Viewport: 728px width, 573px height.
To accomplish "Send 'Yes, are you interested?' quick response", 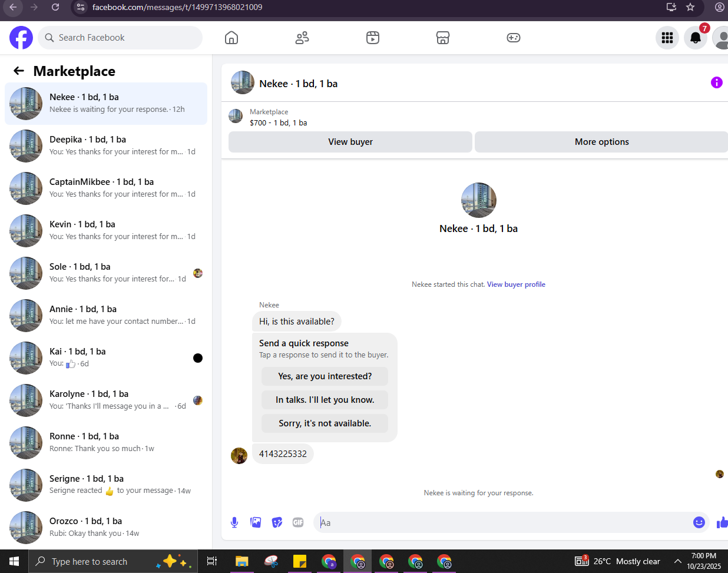I will point(325,376).
